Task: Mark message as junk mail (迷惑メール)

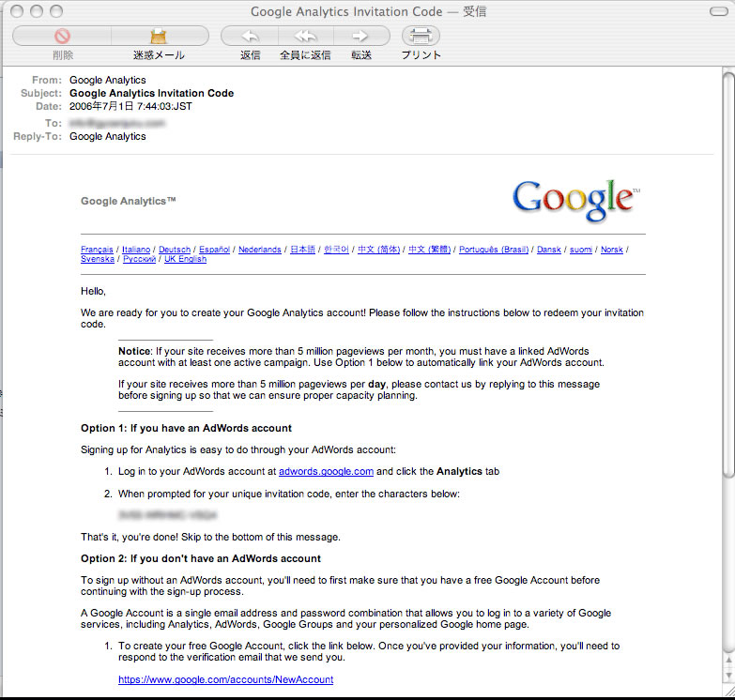Action: 159,37
